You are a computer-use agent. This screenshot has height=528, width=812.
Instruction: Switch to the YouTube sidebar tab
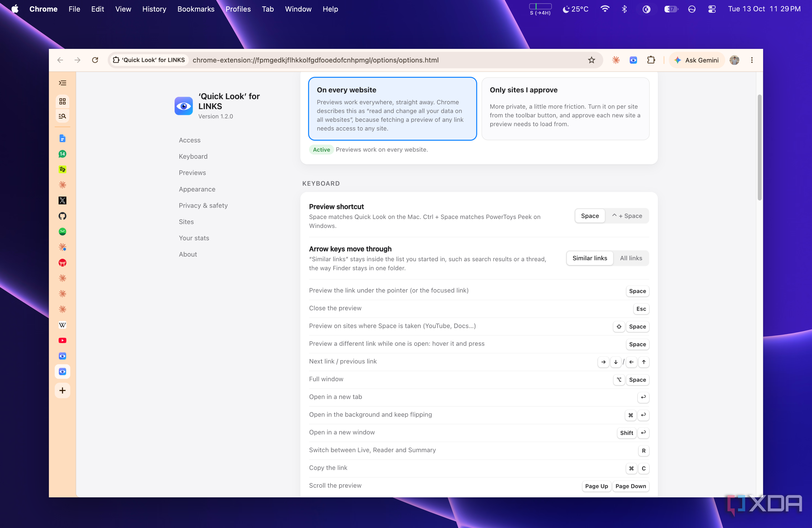click(62, 340)
